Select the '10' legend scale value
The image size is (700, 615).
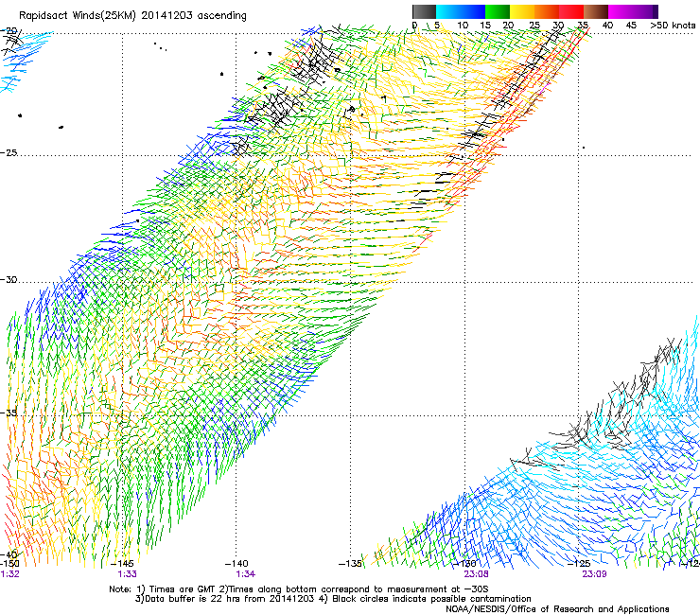(x=463, y=25)
